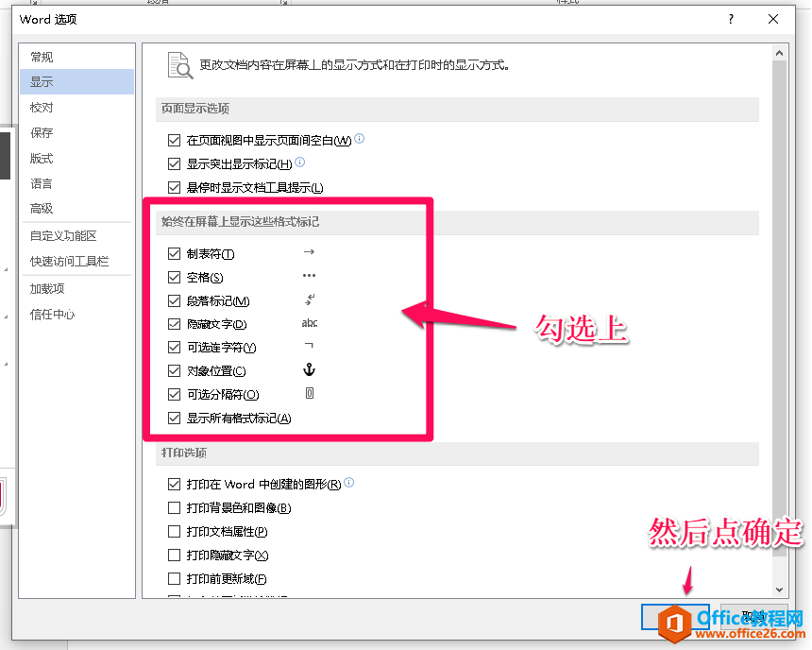Toggle 可选分隔符(O) checkbox
This screenshot has height=650, width=812.
174,395
